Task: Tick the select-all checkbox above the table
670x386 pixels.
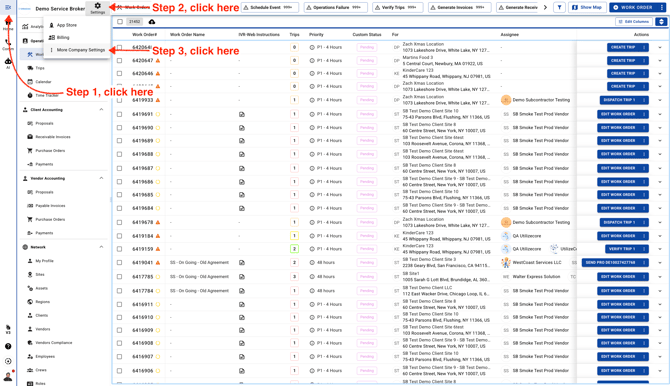Action: [x=120, y=22]
